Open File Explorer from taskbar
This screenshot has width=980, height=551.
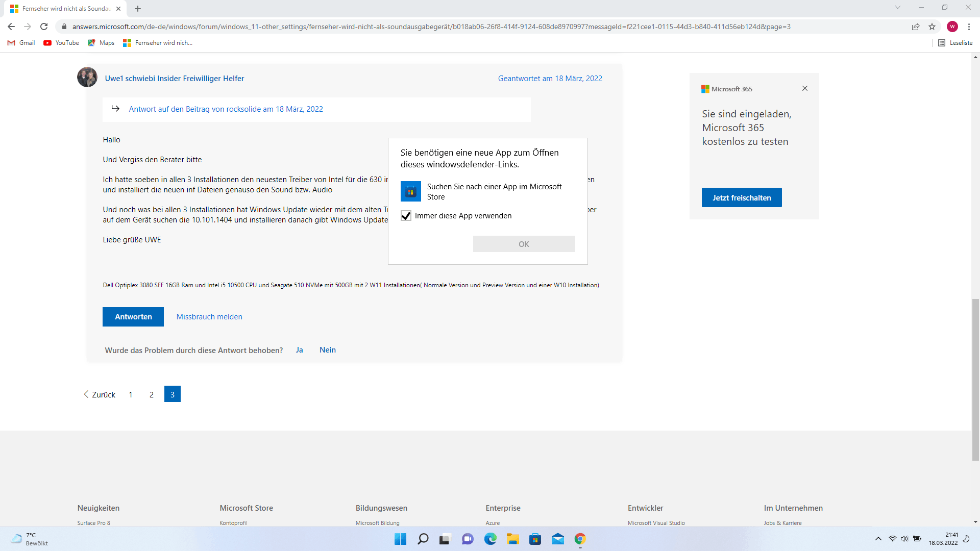click(x=512, y=539)
